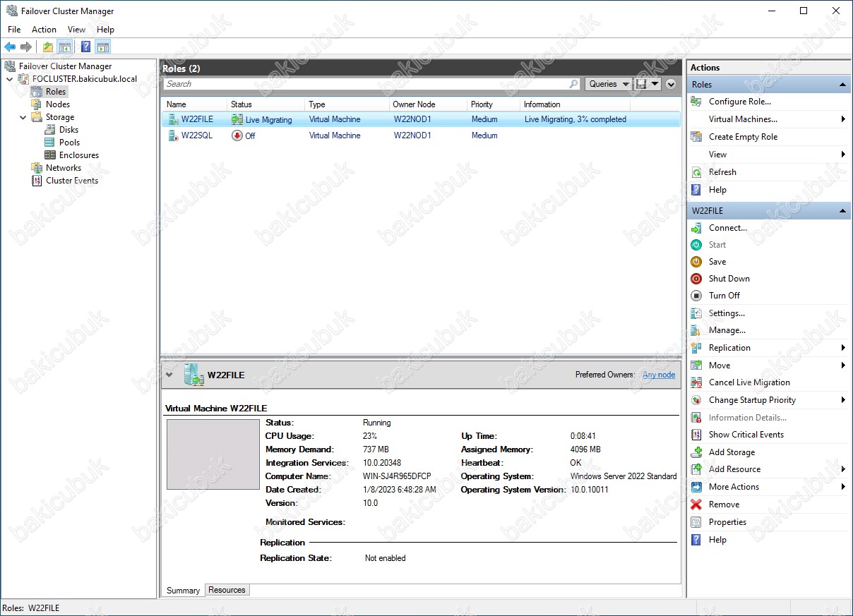
Task: Collapse the W22FILE section in Actions pane
Action: (x=842, y=211)
